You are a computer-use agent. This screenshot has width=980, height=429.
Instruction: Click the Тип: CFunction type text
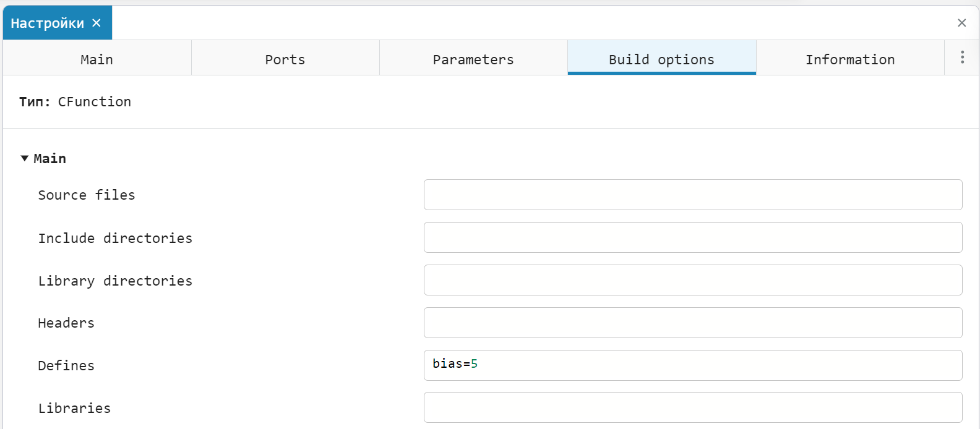point(75,102)
